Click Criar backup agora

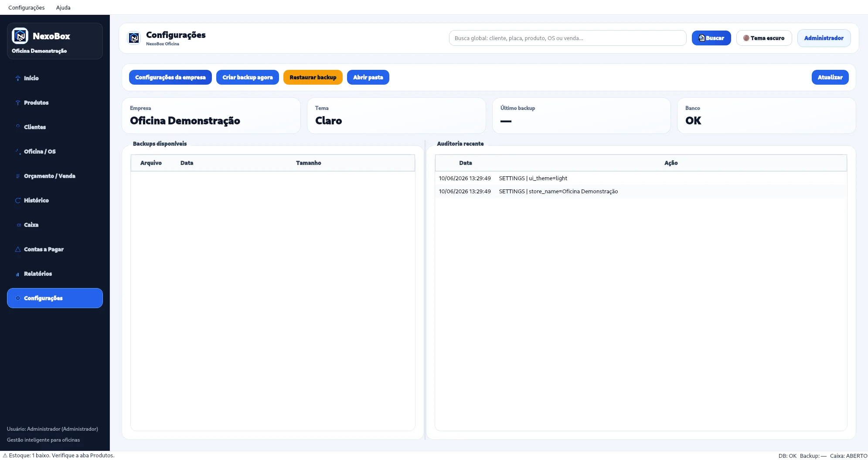coord(248,77)
